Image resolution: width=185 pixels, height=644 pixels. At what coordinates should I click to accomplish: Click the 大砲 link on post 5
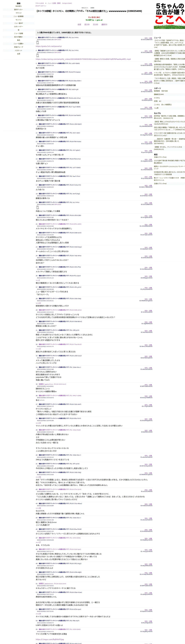pos(150,81)
